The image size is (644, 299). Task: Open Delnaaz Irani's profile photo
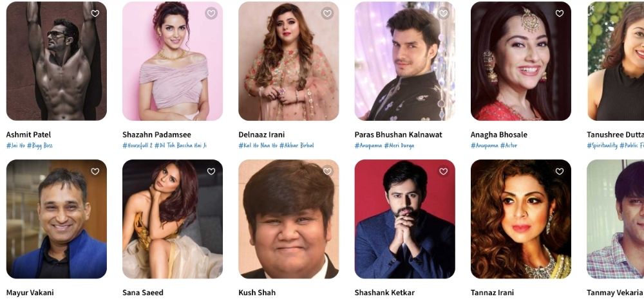pyautogui.click(x=289, y=61)
